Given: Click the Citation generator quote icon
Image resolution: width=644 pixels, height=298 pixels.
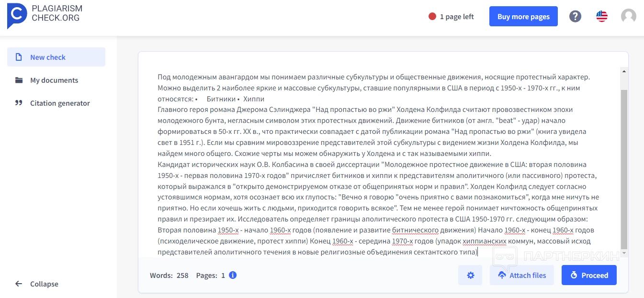Looking at the screenshot, I should coord(19,103).
